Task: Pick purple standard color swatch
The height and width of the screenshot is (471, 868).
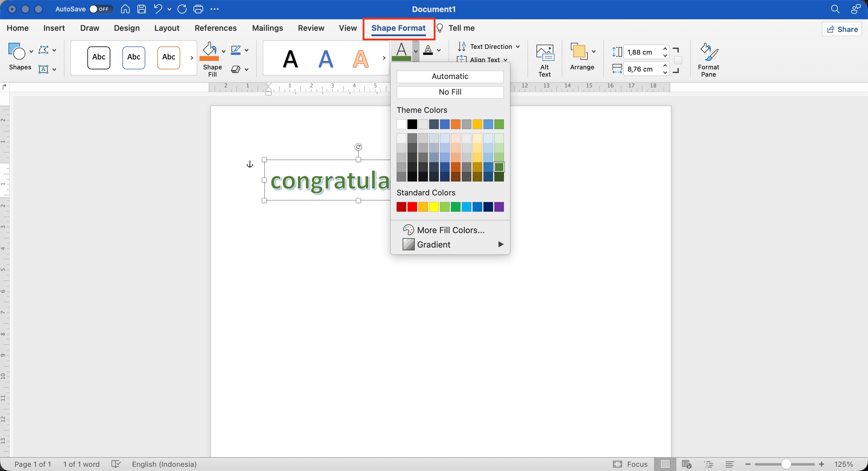Action: 499,207
